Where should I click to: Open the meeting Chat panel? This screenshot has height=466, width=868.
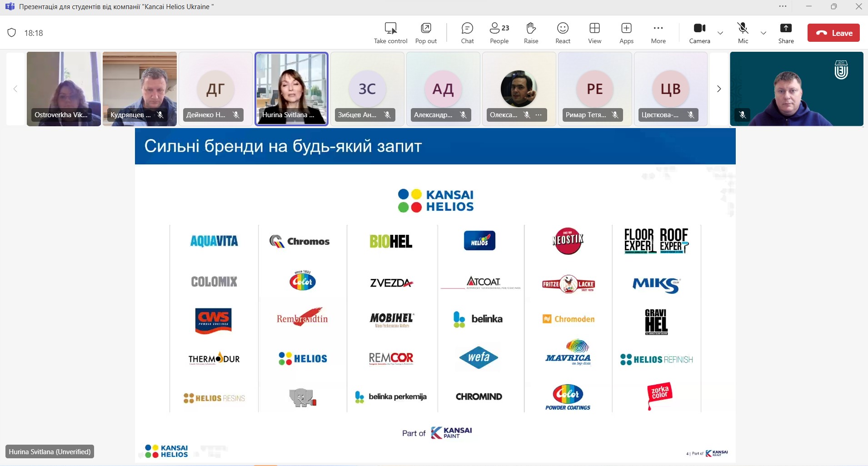click(x=467, y=33)
